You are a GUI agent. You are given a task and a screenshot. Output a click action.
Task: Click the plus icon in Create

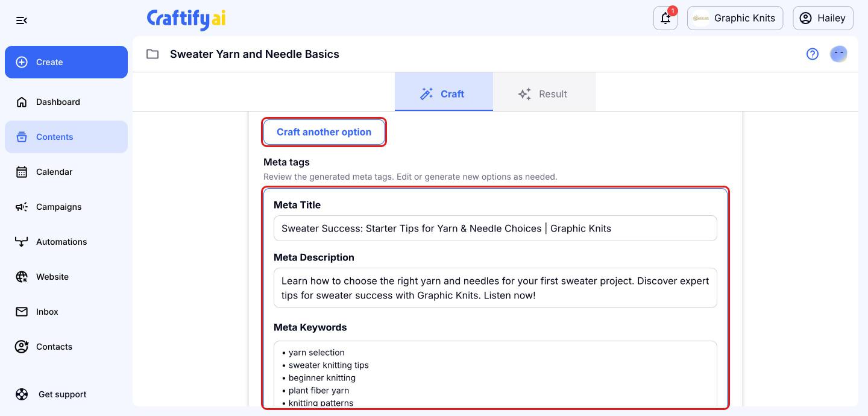[22, 62]
